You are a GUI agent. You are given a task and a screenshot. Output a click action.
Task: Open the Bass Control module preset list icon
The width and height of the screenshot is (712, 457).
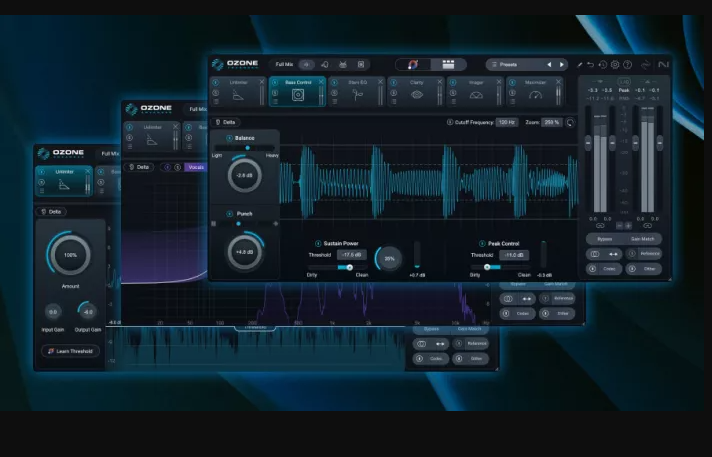click(x=275, y=101)
